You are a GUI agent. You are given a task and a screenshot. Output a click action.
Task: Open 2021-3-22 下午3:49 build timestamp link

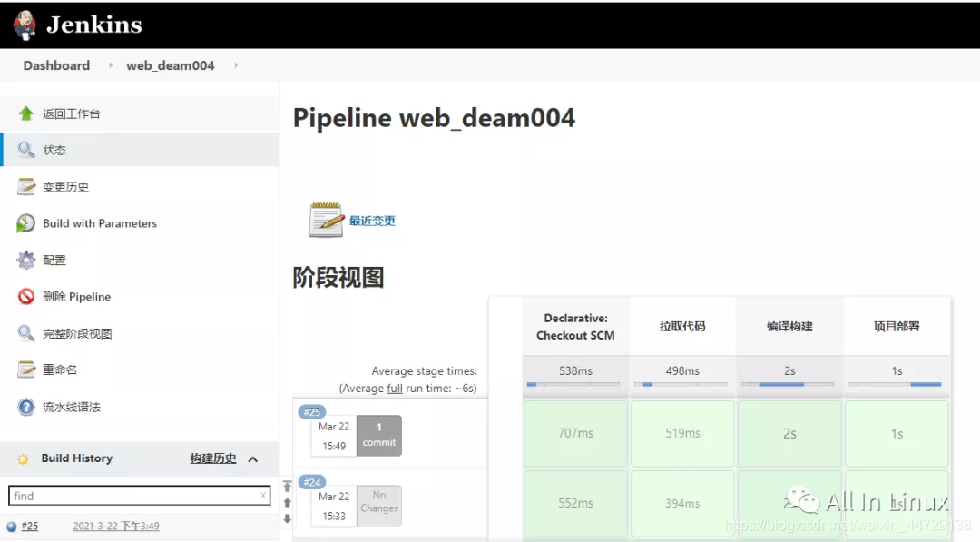pos(115,527)
